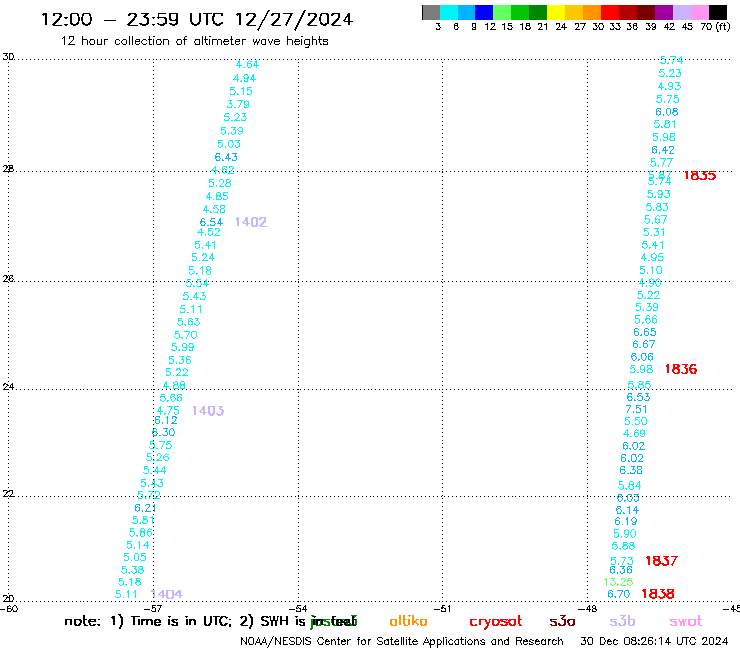Click the 6.38 wave height value
The width and height of the screenshot is (740, 650).
631,471
